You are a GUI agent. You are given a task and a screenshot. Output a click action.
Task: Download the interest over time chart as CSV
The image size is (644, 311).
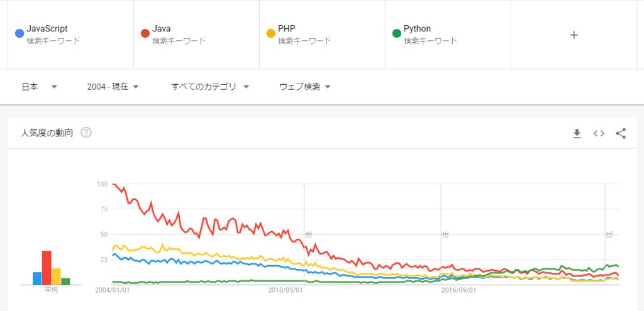[577, 133]
